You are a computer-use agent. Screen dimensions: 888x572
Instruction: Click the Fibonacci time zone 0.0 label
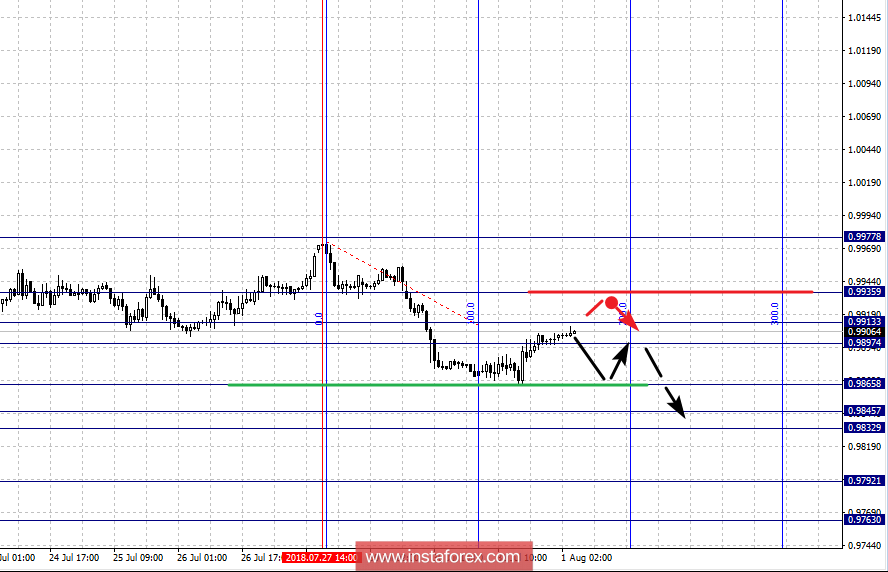pos(319,318)
